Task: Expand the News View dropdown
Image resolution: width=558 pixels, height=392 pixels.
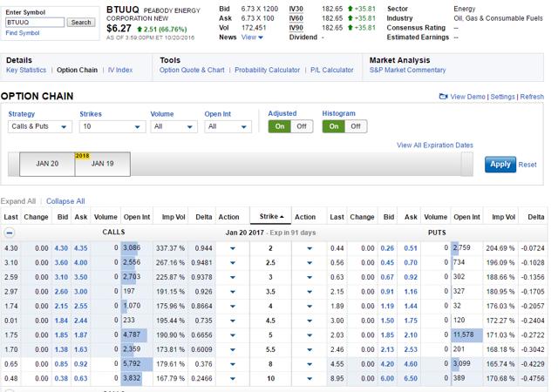Action: coord(252,37)
